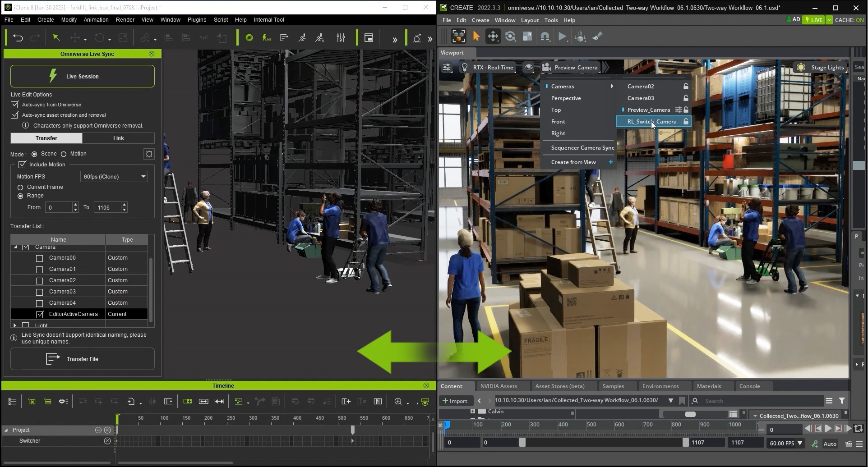Activate the Move tool in Create toolbar
The height and width of the screenshot is (467, 868).
pyautogui.click(x=494, y=36)
